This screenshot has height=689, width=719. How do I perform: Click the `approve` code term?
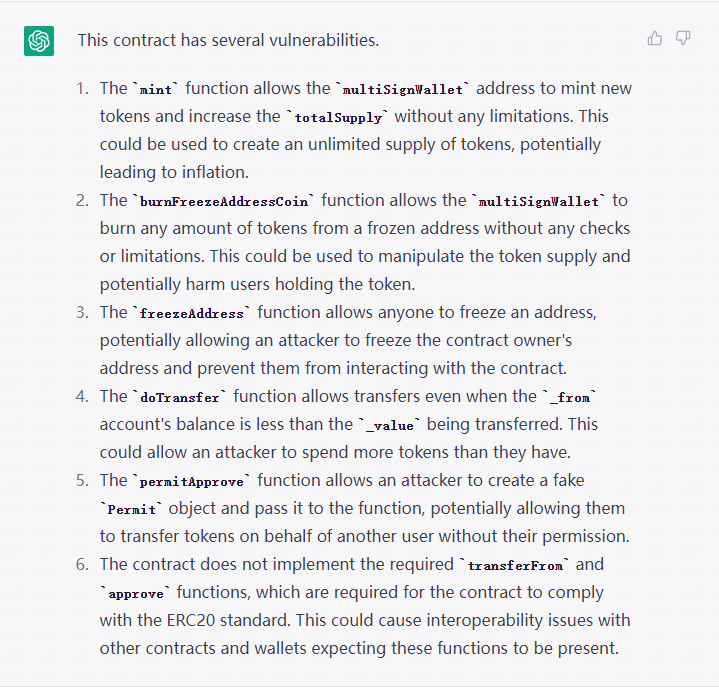(x=136, y=593)
